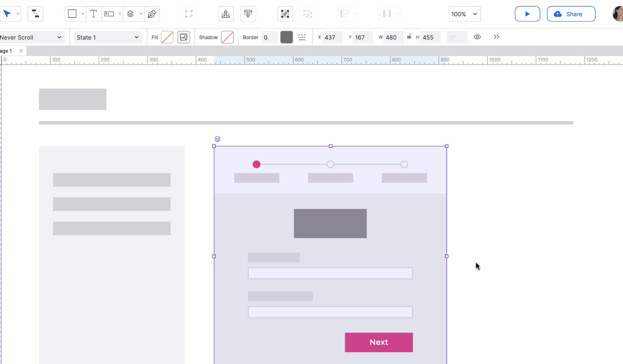Toggle the aspect ratio lock
This screenshot has height=364, width=623.
[409, 36]
